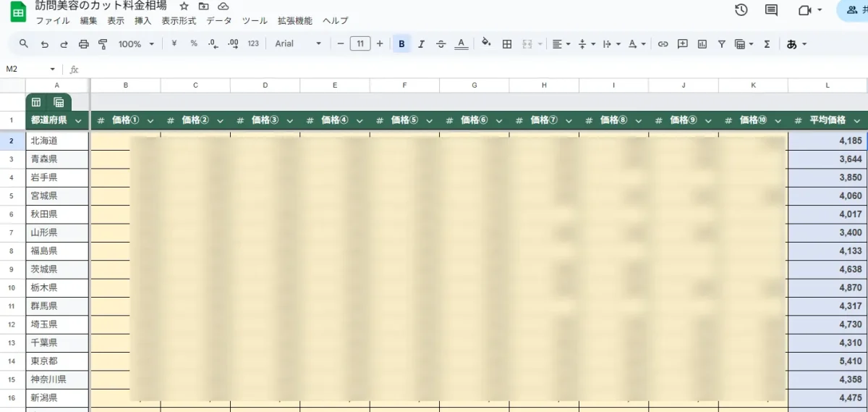Toggle italic formatting
Image resolution: width=868 pixels, height=412 pixels.
422,43
